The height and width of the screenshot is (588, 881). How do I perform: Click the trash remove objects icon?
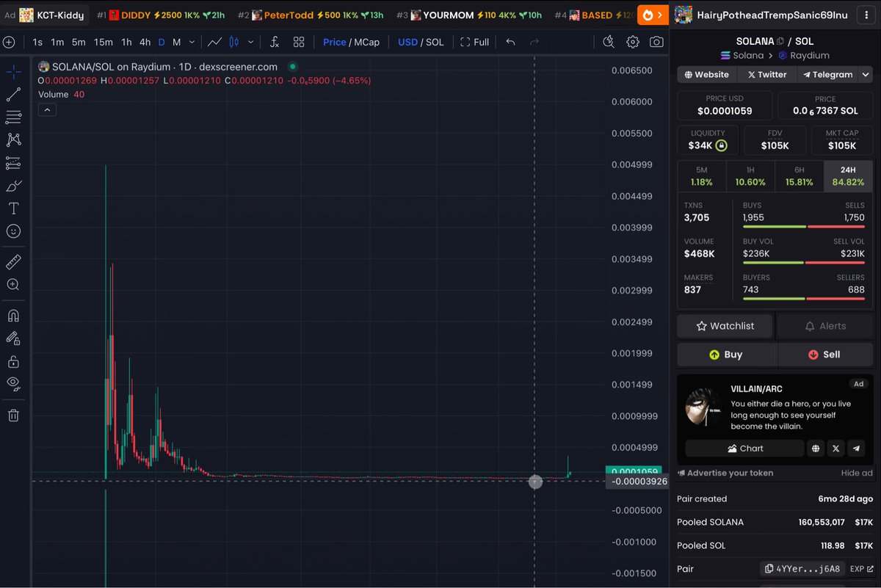pyautogui.click(x=13, y=415)
